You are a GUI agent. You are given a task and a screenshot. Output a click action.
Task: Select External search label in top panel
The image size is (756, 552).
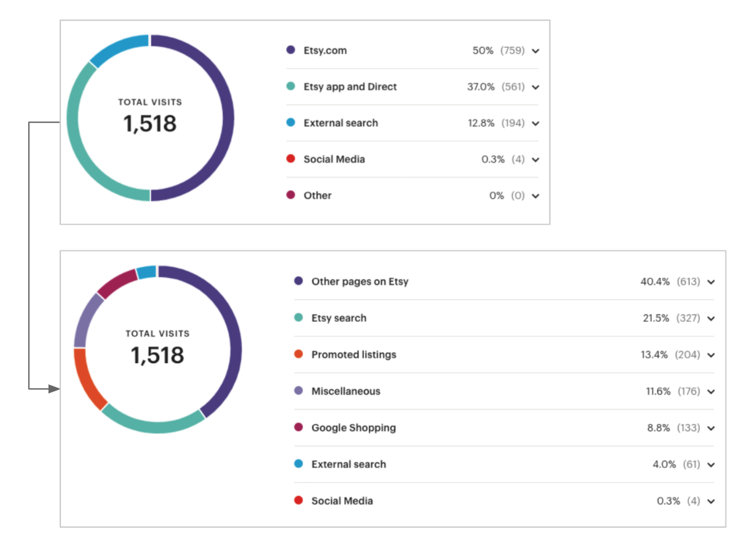click(341, 123)
